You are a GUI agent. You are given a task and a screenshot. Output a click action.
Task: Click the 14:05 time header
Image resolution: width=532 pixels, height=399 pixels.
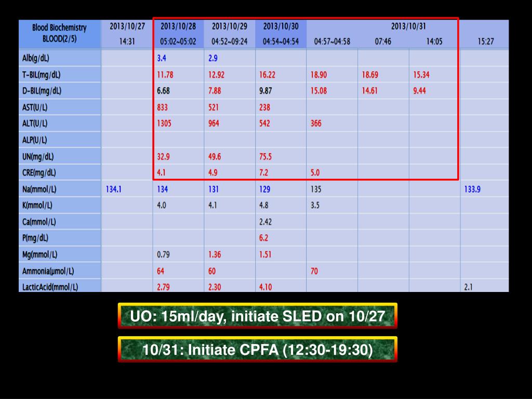point(434,42)
